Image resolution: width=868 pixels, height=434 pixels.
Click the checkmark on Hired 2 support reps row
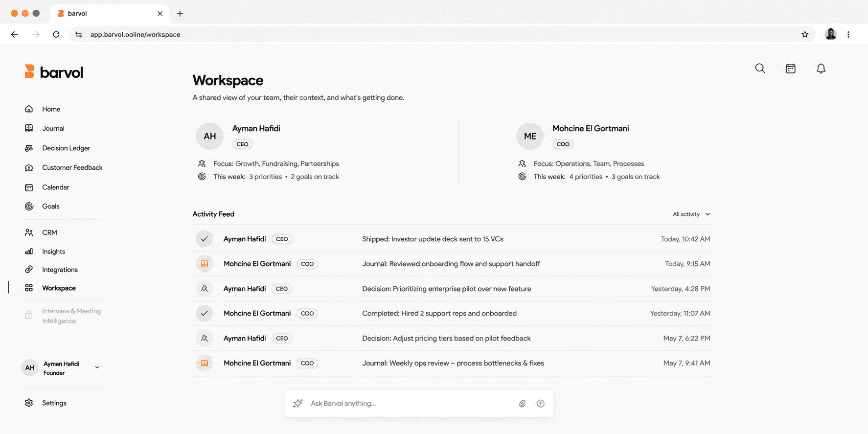(204, 313)
